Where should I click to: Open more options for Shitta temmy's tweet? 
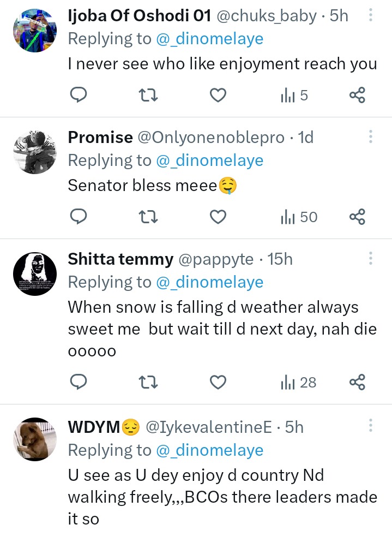point(371,258)
